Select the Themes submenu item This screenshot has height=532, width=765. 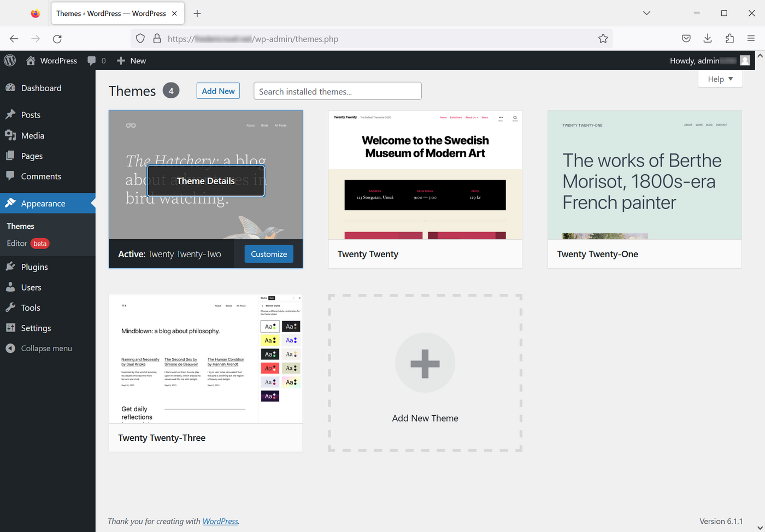[x=20, y=226]
